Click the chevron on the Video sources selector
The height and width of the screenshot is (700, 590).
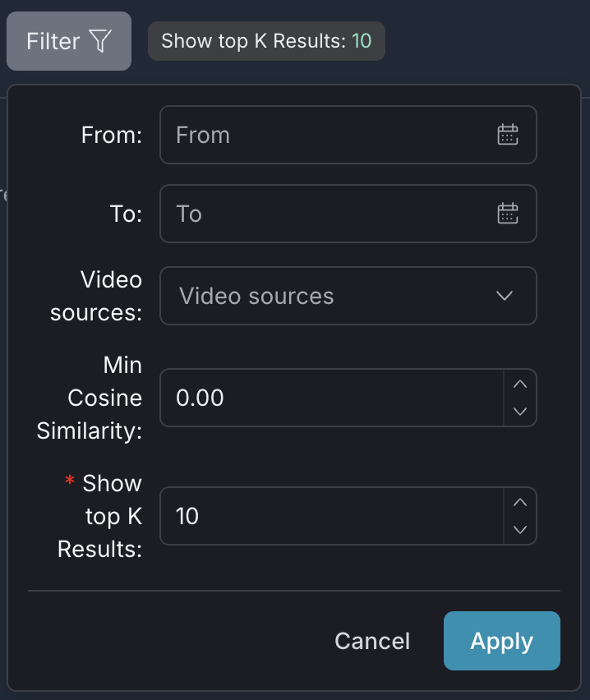(505, 296)
